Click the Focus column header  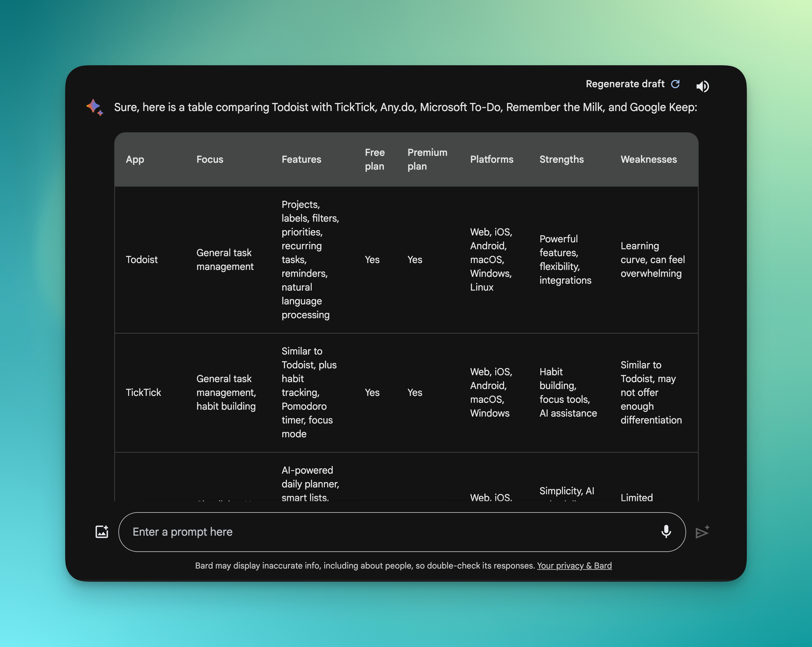click(209, 160)
